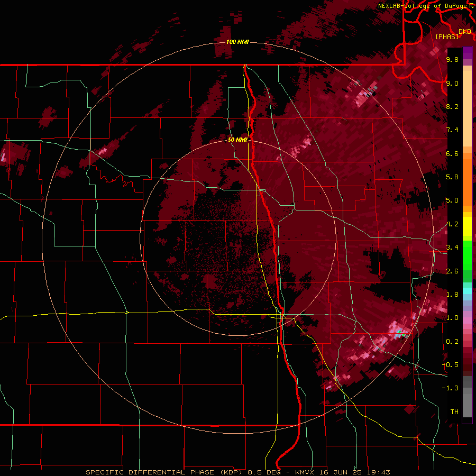Click the 8.2 value on the color scale
The image size is (476, 476).
click(452, 106)
